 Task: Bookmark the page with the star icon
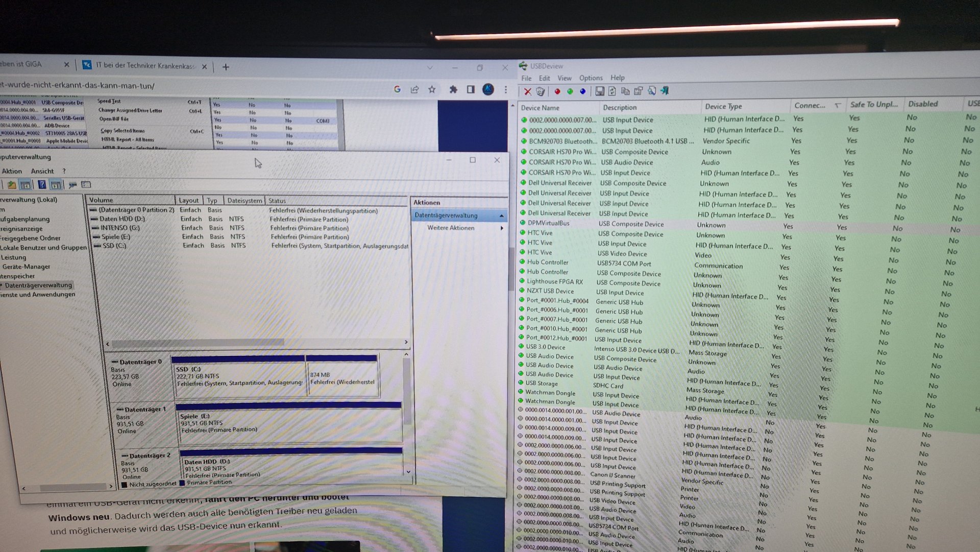pyautogui.click(x=432, y=89)
